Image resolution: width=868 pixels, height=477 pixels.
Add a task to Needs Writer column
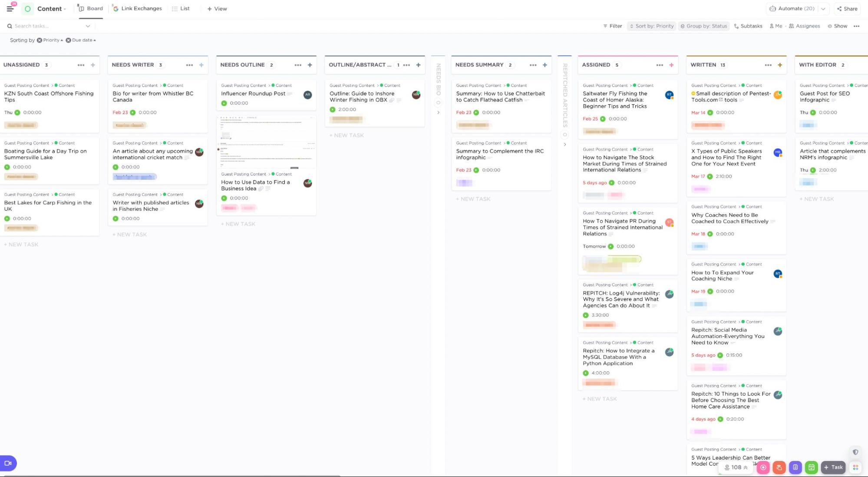pos(201,65)
